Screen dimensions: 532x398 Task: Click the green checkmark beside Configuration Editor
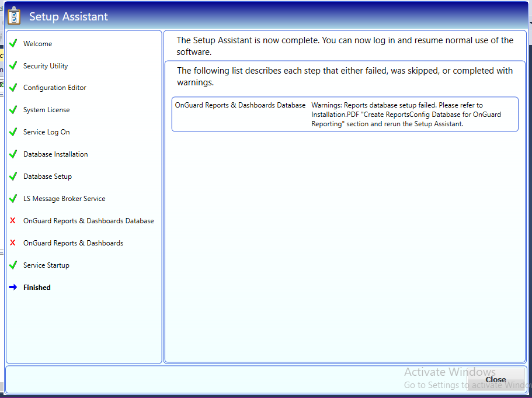coord(13,88)
